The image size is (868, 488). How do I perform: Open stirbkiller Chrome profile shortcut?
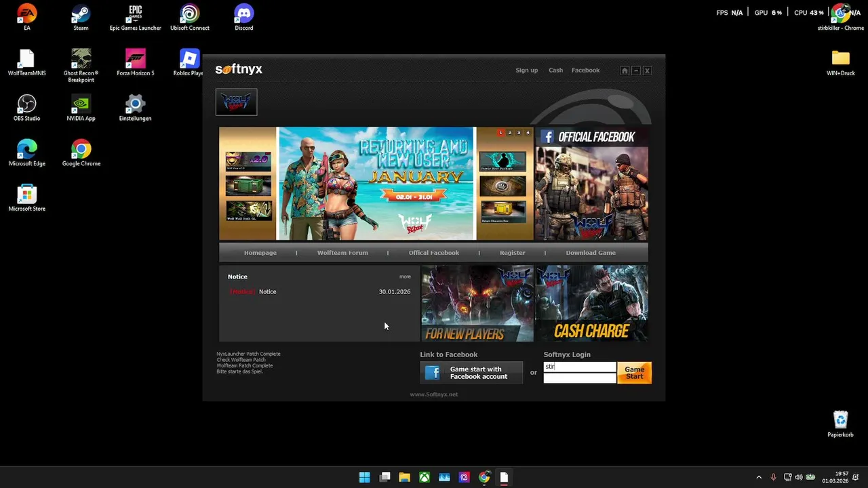click(841, 18)
